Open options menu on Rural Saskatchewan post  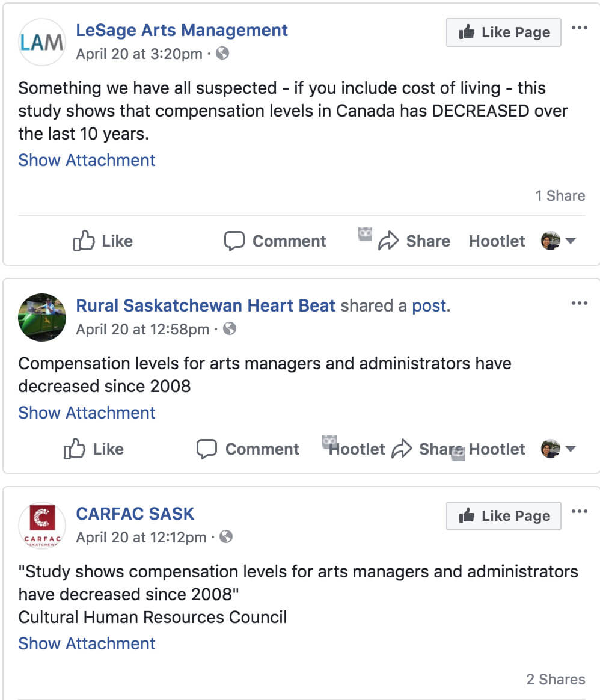coord(579,304)
